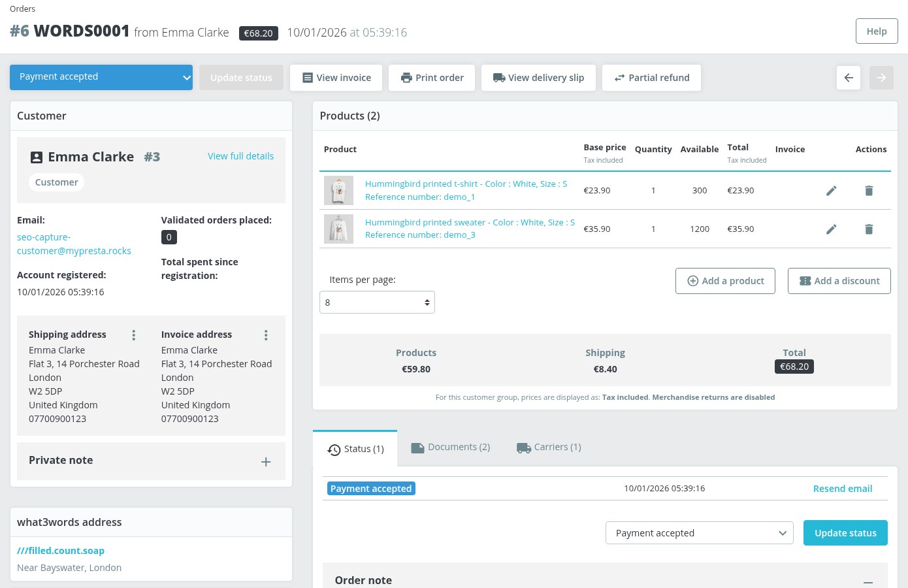Viewport: 908px width, 588px height.
Task: Edit the Hummingbird printed t-shirt row
Action: 831,191
